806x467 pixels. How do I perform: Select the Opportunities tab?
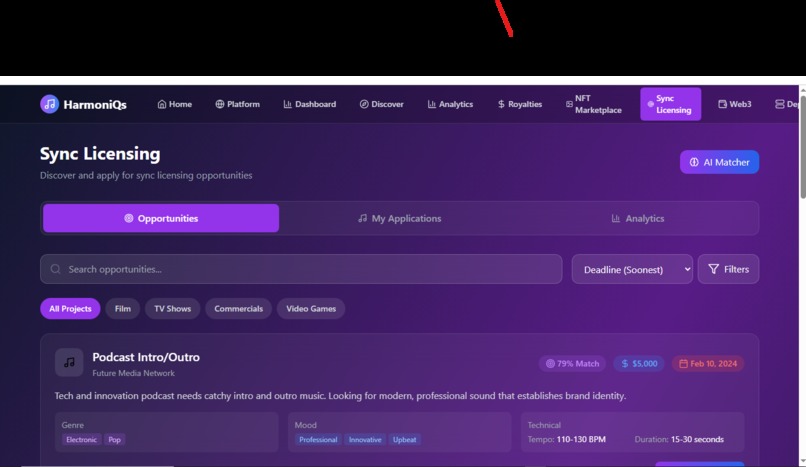point(161,218)
